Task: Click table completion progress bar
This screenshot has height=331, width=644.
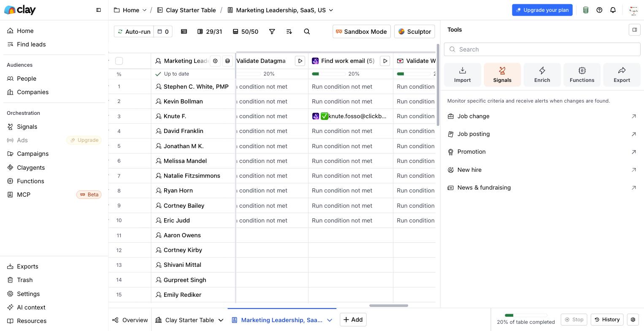Action: point(526,315)
